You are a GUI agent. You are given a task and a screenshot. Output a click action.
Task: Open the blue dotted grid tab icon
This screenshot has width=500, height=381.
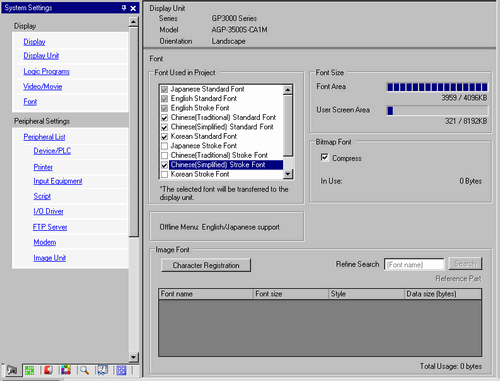coord(121,370)
